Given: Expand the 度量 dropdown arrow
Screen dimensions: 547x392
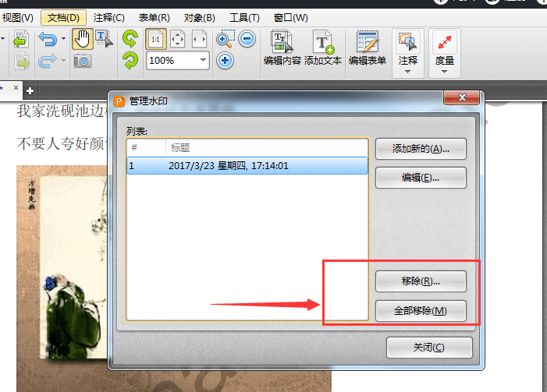Looking at the screenshot, I should click(x=445, y=72).
